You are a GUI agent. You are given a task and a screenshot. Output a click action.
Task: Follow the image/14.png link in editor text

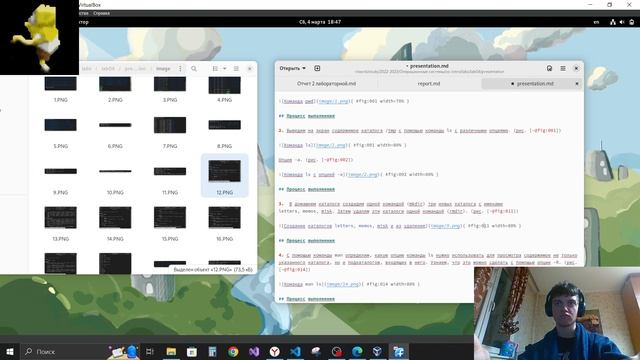343,284
